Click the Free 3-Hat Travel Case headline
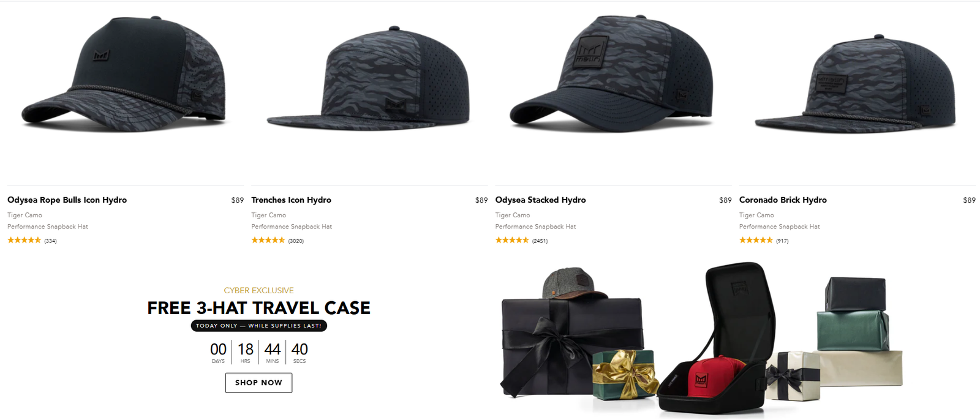This screenshot has width=980, height=420. (258, 308)
